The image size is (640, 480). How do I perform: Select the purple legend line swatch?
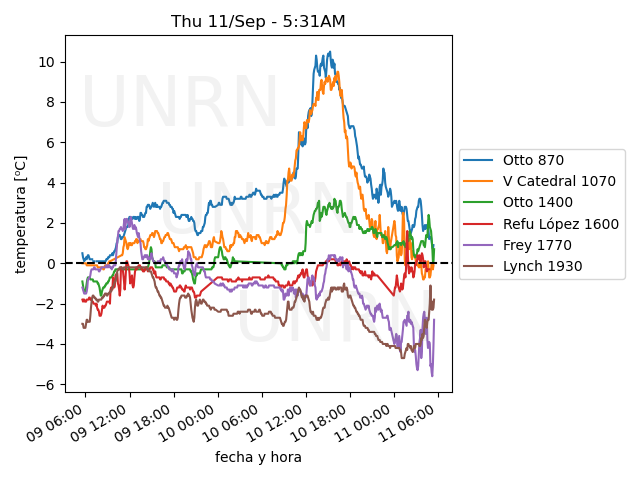480,245
